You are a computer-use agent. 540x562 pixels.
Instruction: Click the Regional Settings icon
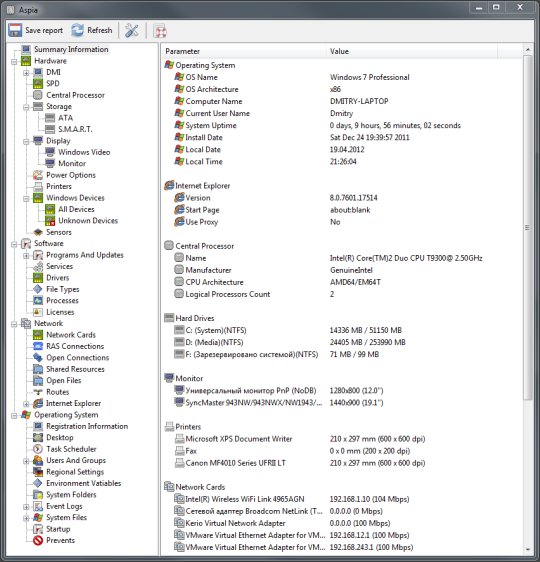tap(38, 472)
